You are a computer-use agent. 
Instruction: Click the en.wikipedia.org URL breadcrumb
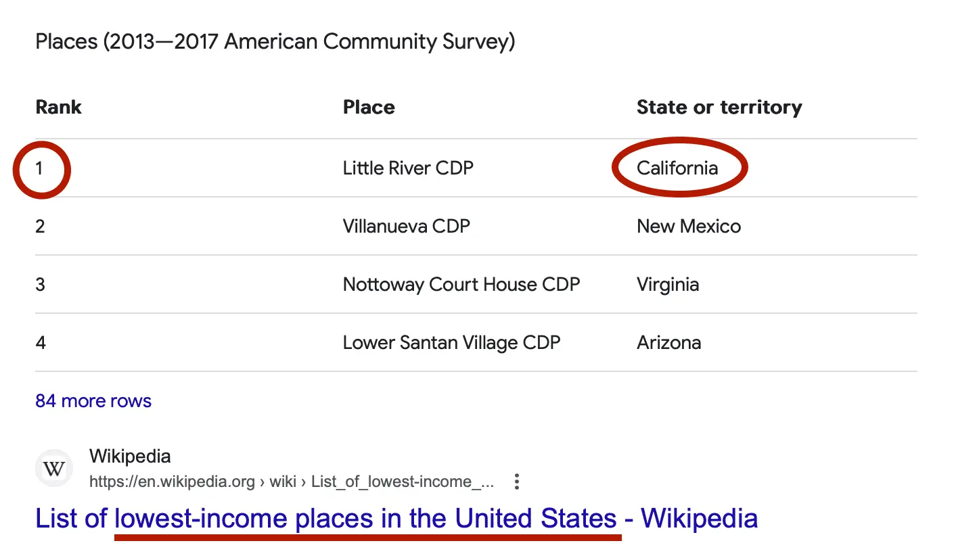coord(291,482)
